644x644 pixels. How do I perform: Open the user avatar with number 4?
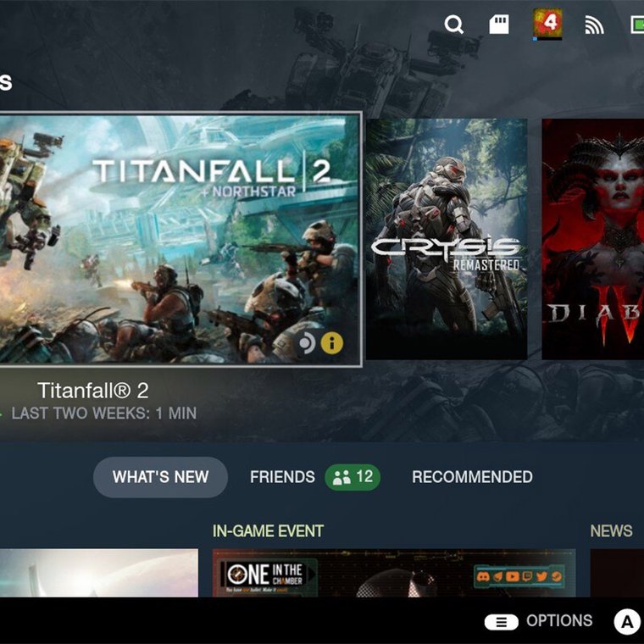pyautogui.click(x=547, y=25)
